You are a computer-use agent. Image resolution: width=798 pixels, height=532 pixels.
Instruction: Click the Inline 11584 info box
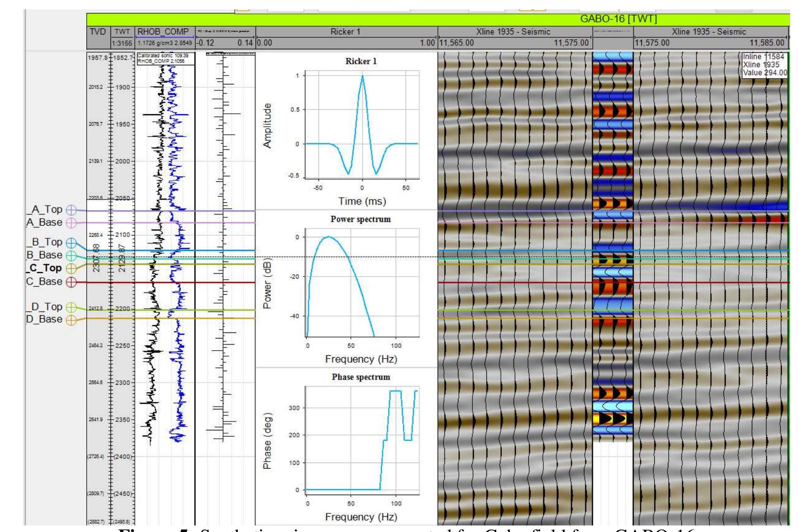pyautogui.click(x=765, y=65)
